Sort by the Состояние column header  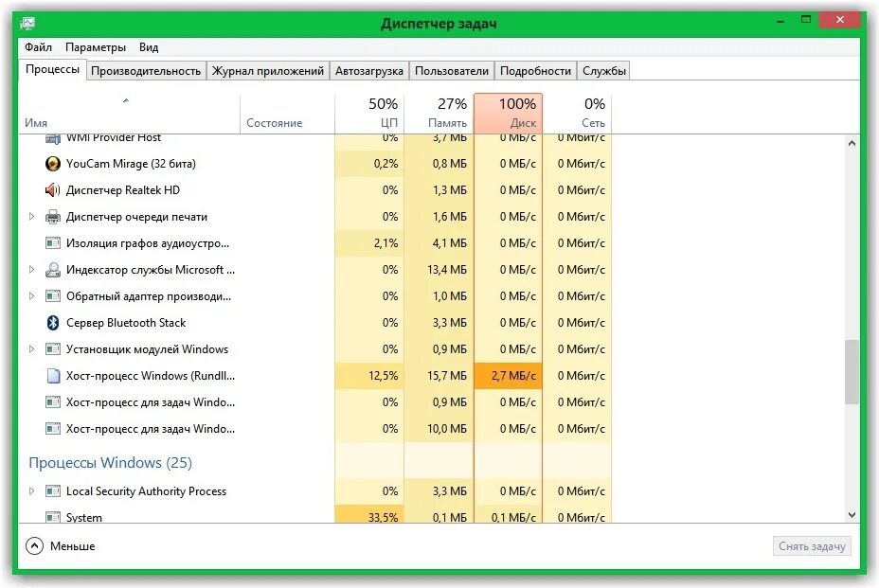(288, 114)
